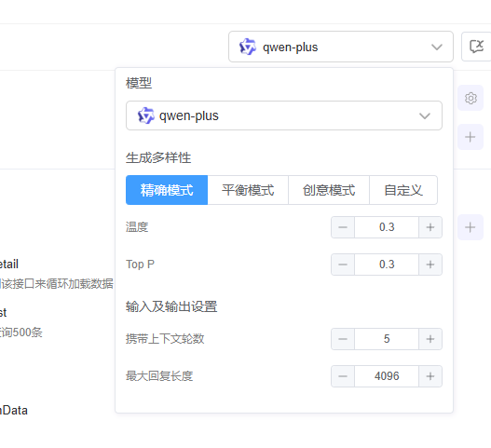Viewport: 491px width, 448px height.
Task: Click the qwen logo in top selector
Action: pos(248,47)
